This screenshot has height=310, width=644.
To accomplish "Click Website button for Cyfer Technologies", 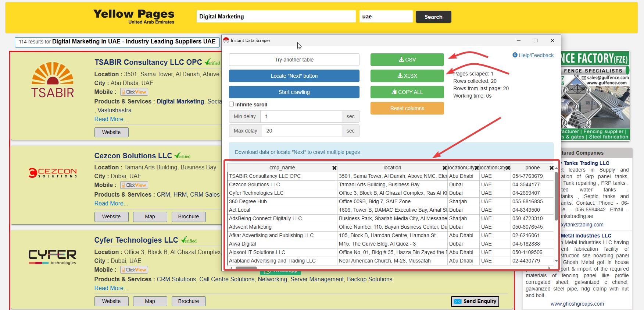I will [111, 301].
